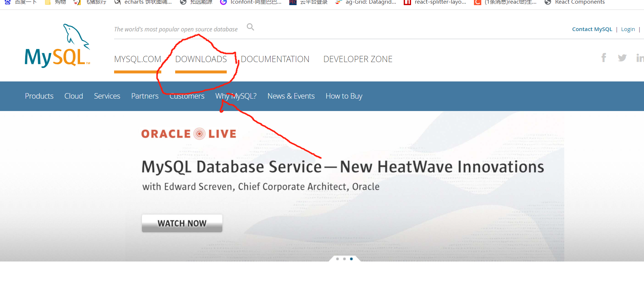Viewport: 644px width, 294px height.
Task: Open the search magnifier icon
Action: pyautogui.click(x=251, y=27)
